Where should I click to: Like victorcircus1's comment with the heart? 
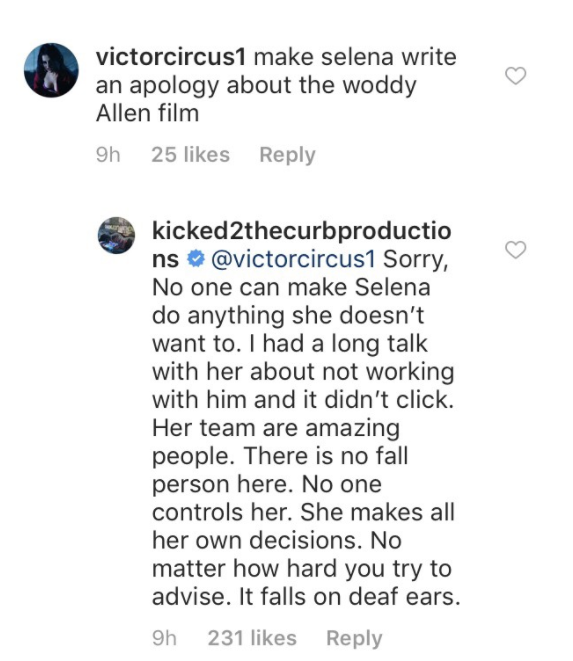[x=515, y=76]
